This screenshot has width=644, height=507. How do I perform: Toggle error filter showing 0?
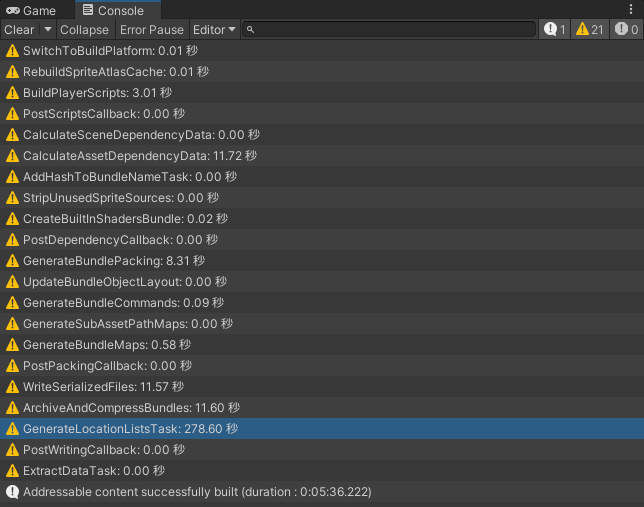tap(626, 30)
